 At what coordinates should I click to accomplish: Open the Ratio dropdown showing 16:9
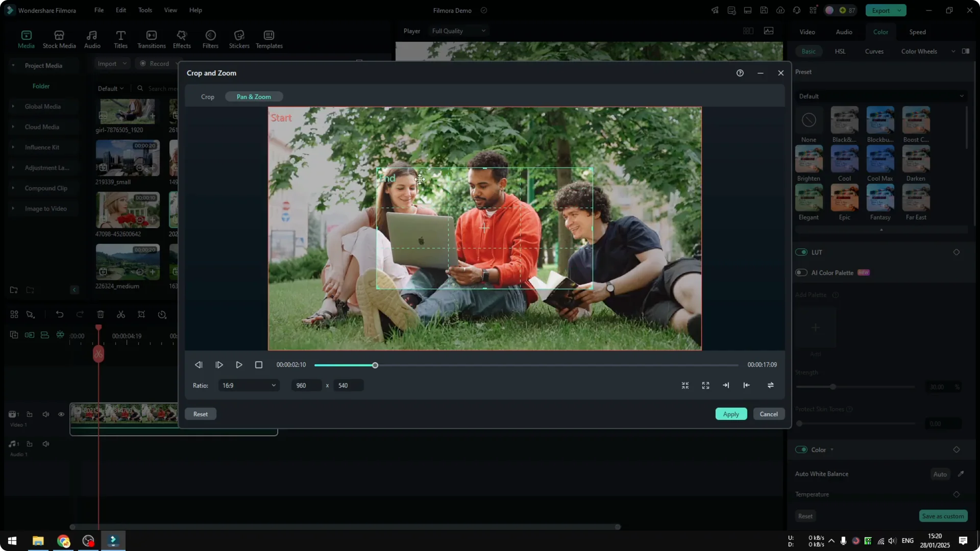248,385
